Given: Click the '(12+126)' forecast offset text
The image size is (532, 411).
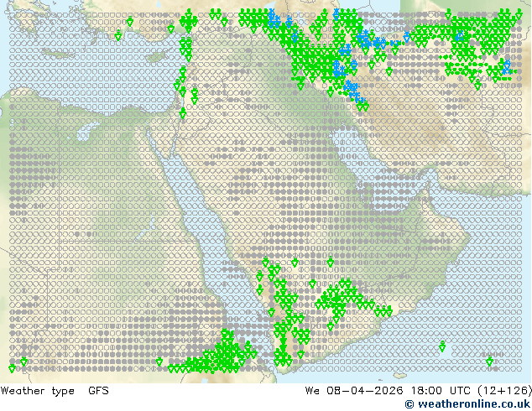Looking at the screenshot, I should click(504, 391).
